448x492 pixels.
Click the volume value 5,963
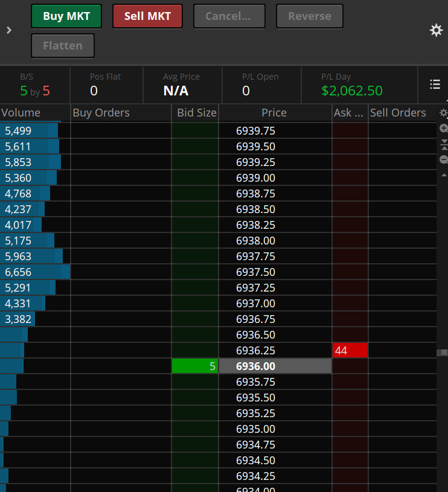(x=18, y=256)
